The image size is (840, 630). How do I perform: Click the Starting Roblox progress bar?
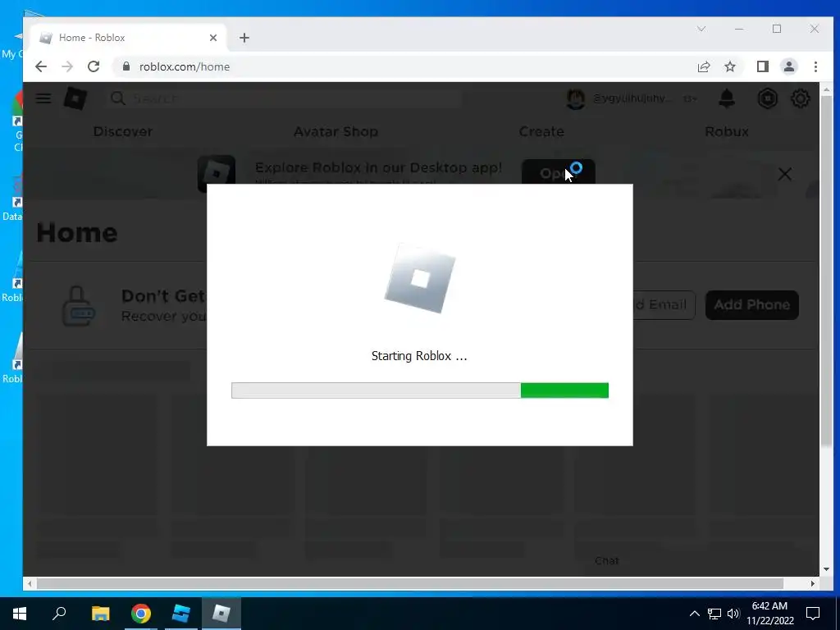pyautogui.click(x=420, y=390)
